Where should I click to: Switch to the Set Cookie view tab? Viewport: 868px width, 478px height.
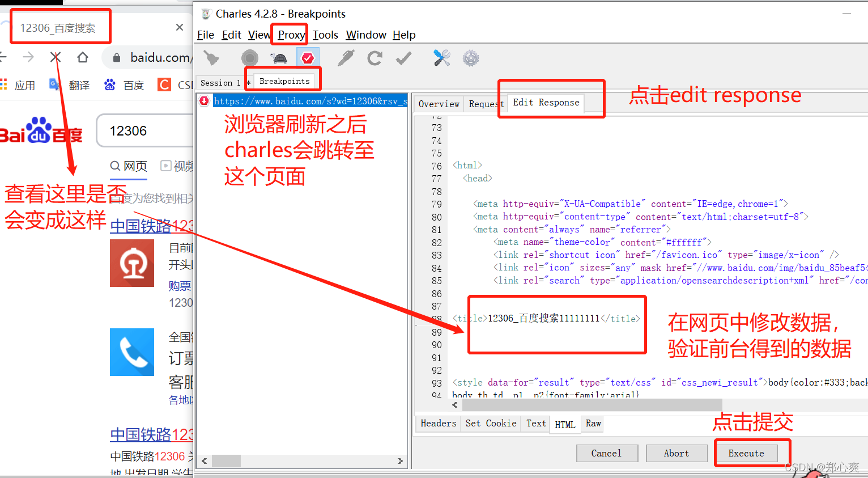[491, 424]
